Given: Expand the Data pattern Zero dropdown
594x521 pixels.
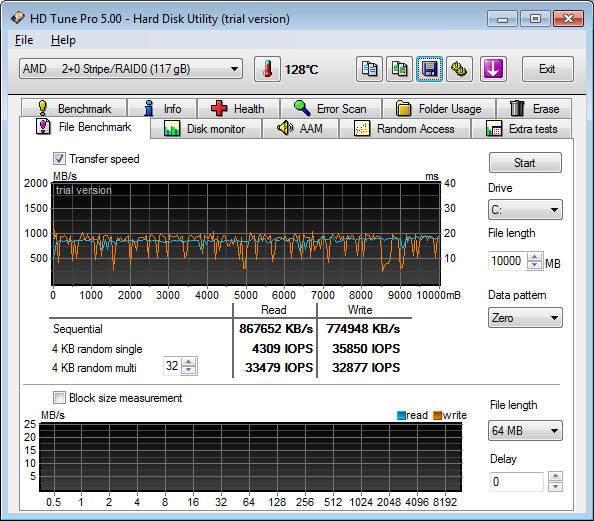Looking at the screenshot, I should [x=525, y=318].
